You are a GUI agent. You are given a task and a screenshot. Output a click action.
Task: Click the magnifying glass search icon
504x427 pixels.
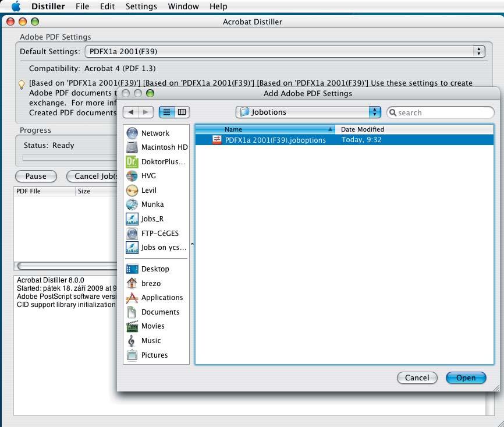pos(392,112)
